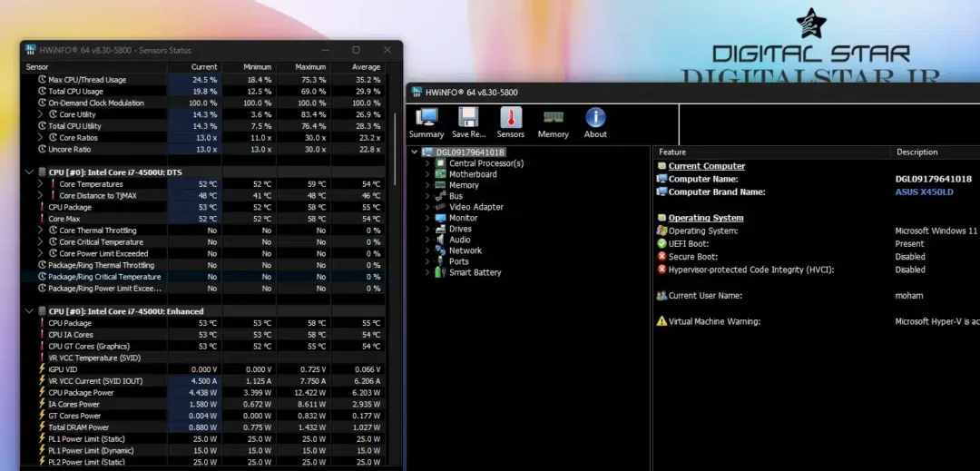Image resolution: width=980 pixels, height=471 pixels.
Task: Click the Memory module toolbar icon
Action: (x=553, y=118)
